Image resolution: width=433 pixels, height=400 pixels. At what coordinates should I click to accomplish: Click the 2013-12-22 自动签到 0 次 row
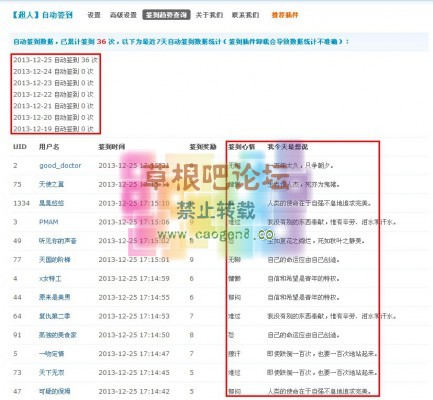(x=53, y=94)
